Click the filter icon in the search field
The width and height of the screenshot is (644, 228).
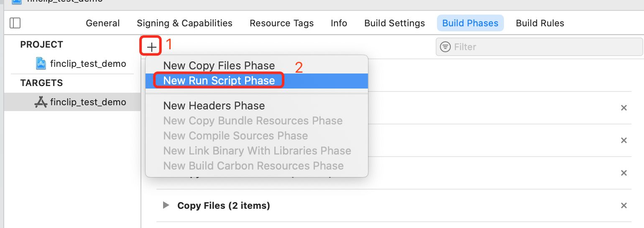[446, 47]
